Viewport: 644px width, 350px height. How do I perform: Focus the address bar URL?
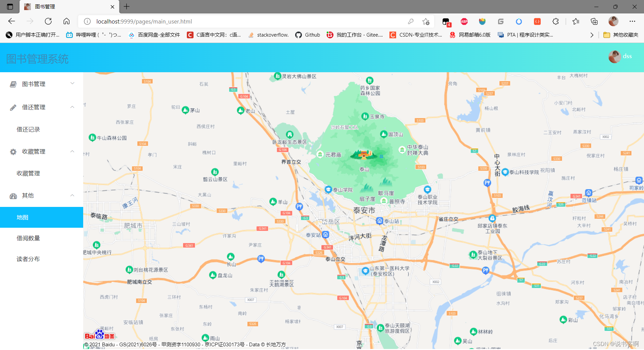coord(144,21)
